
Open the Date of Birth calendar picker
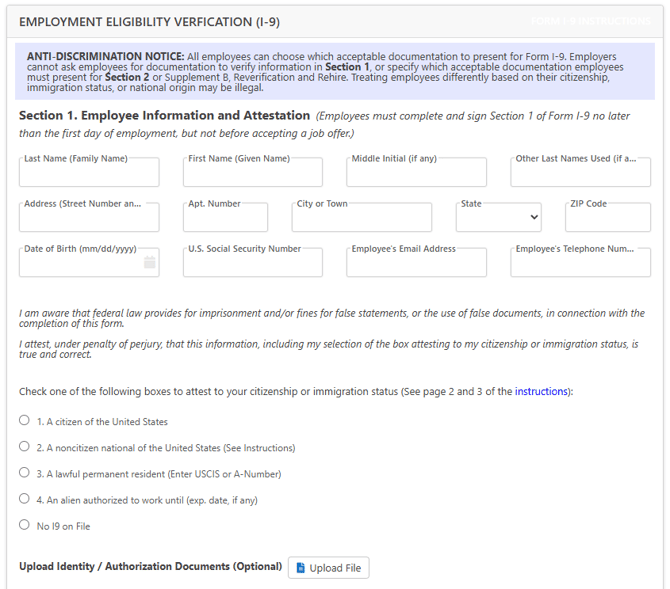[149, 263]
